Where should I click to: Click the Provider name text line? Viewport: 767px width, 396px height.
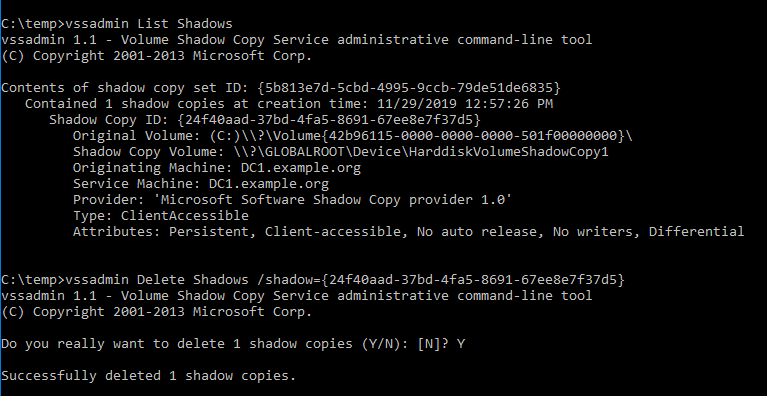point(292,199)
